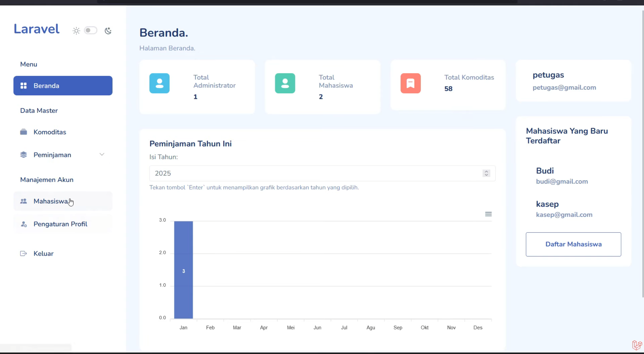Click the Laravel logo link
This screenshot has height=354, width=644.
point(36,29)
